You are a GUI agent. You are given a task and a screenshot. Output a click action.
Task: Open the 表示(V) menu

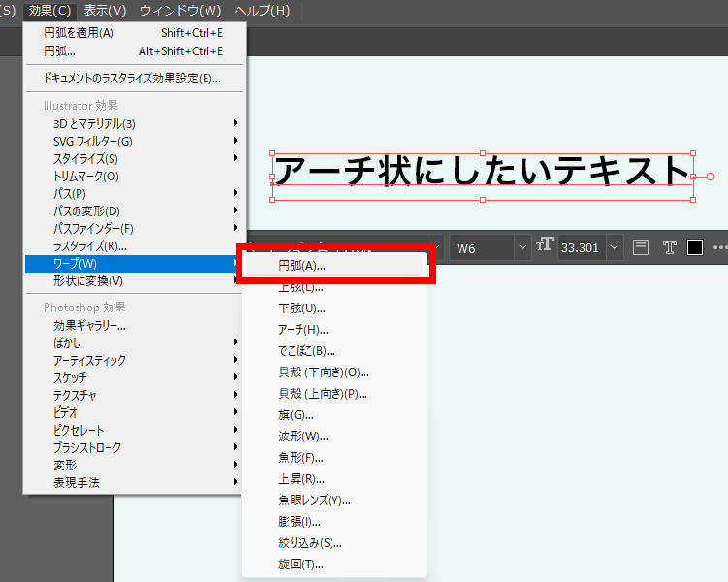click(x=105, y=11)
